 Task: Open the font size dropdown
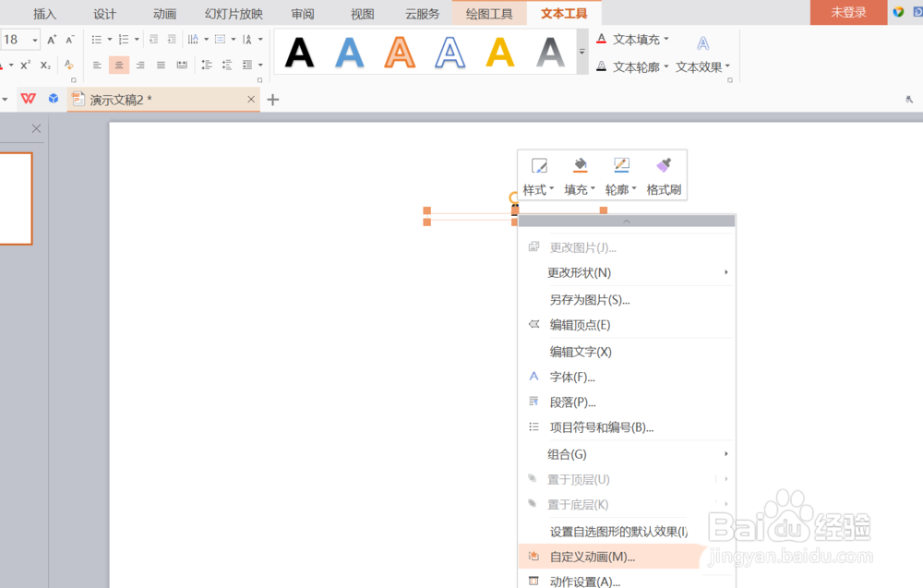tap(34, 39)
